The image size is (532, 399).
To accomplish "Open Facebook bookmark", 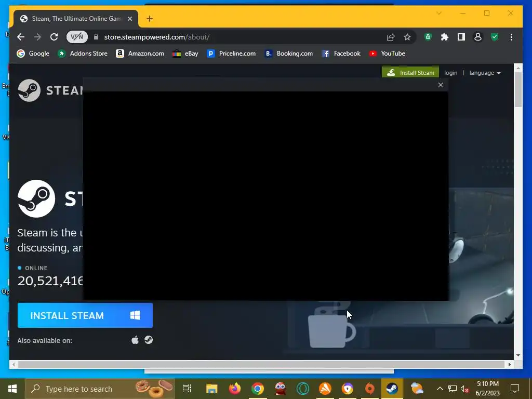I will [x=341, y=54].
